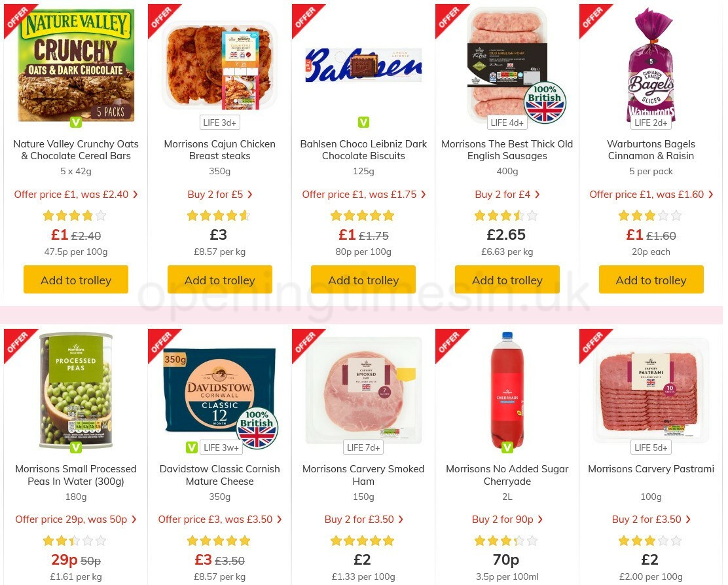Expand offer 'Offer price £1, was £2.40' chevron

pos(135,194)
